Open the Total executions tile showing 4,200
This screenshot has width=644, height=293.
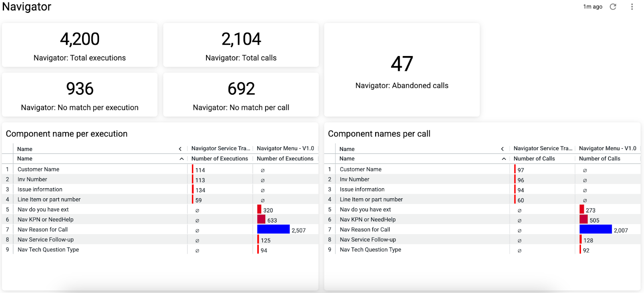click(80, 45)
